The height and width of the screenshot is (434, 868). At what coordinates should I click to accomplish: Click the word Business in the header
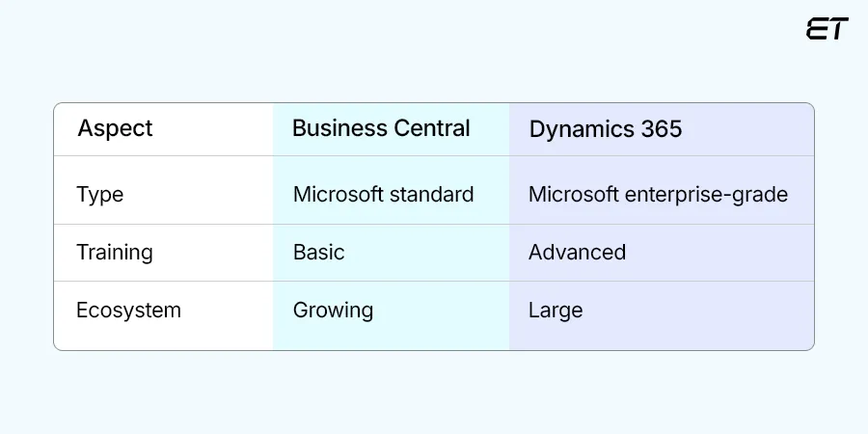(x=337, y=128)
